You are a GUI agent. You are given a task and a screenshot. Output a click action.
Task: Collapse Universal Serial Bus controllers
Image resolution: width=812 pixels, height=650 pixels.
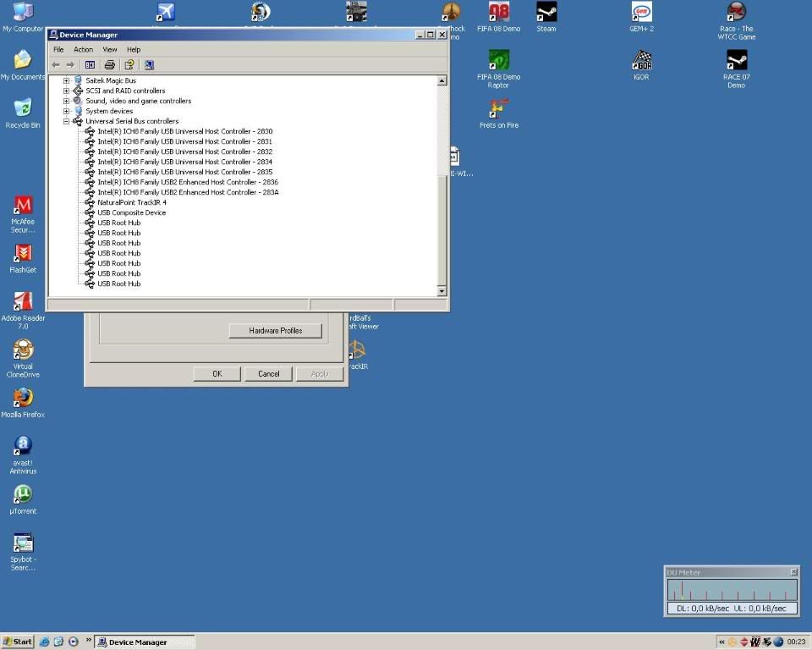click(x=66, y=121)
